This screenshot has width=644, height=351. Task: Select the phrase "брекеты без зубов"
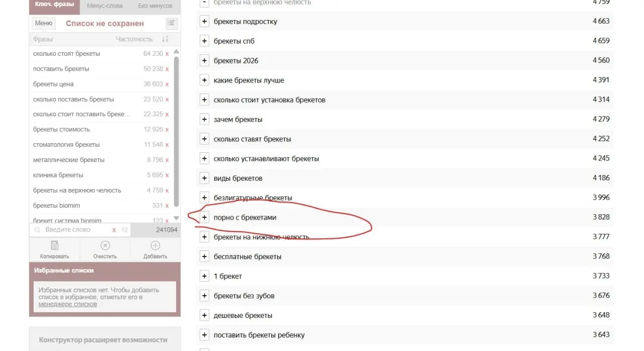click(244, 296)
